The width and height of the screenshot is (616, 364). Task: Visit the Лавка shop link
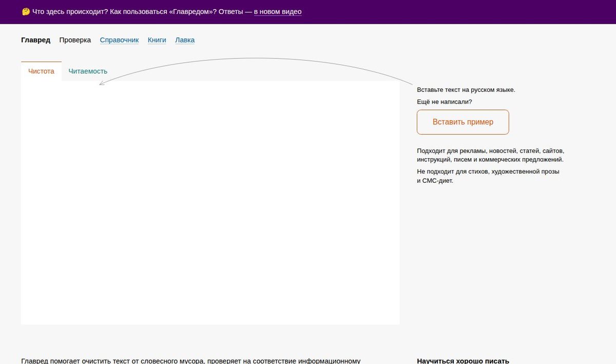pos(185,40)
